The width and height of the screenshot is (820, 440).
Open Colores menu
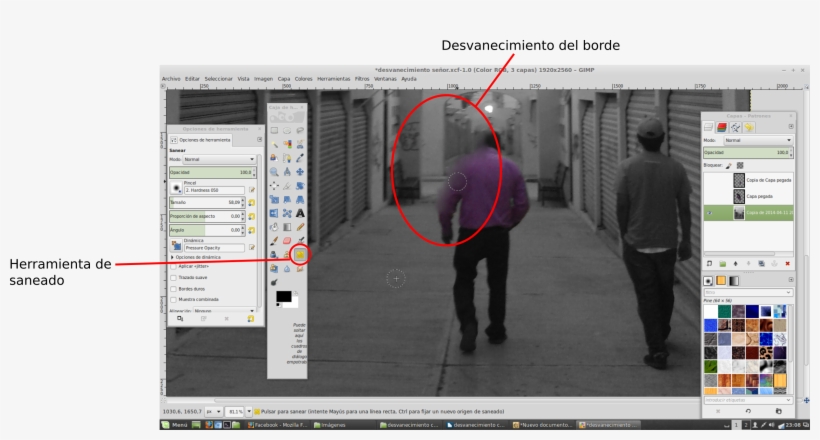[303, 79]
